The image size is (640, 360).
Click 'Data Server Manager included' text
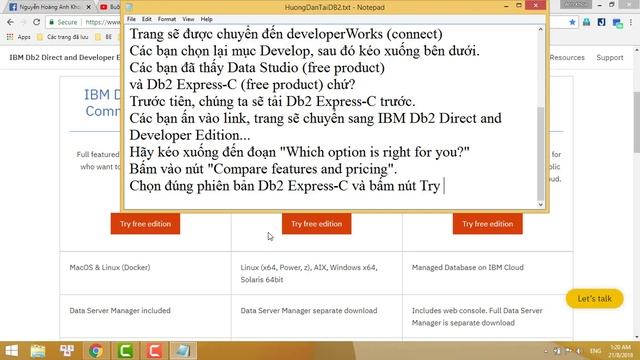tap(120, 311)
